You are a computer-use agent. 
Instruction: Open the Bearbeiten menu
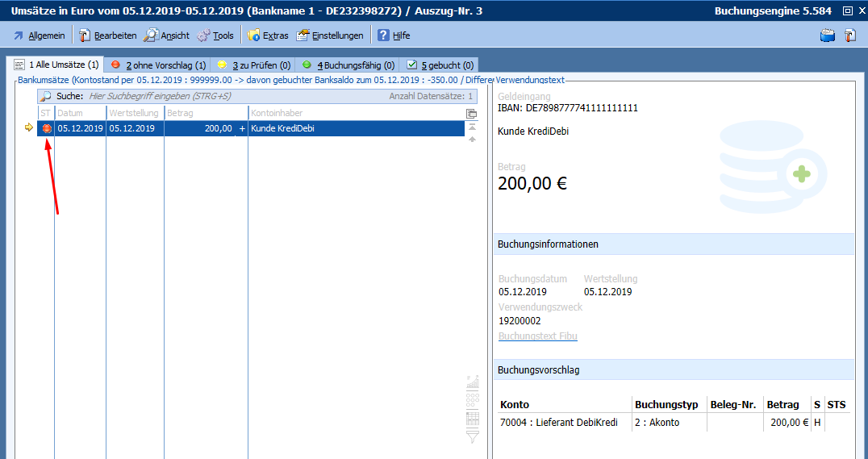[107, 35]
